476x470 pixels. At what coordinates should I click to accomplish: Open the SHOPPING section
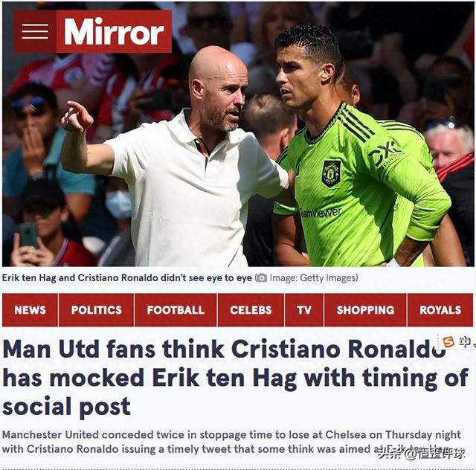click(x=365, y=310)
